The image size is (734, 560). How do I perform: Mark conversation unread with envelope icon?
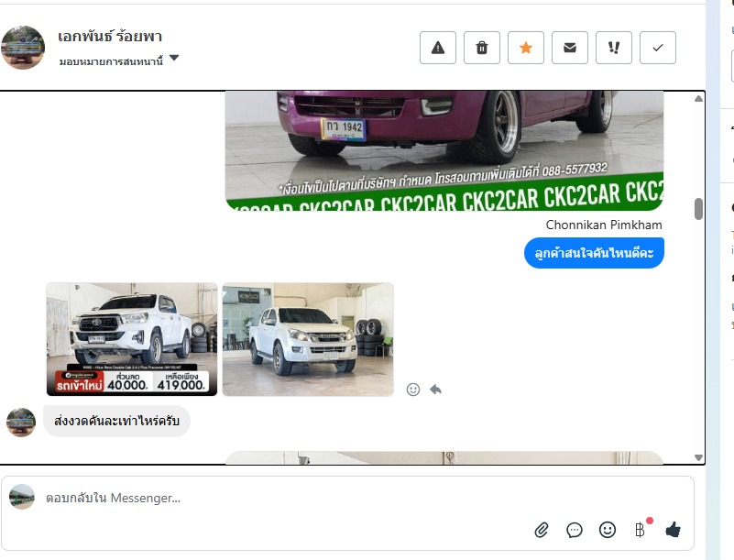(x=570, y=48)
